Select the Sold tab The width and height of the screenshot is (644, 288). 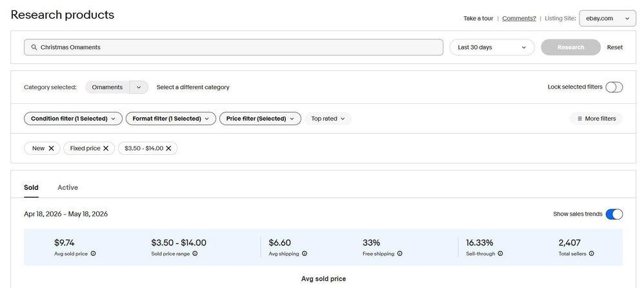click(x=31, y=187)
